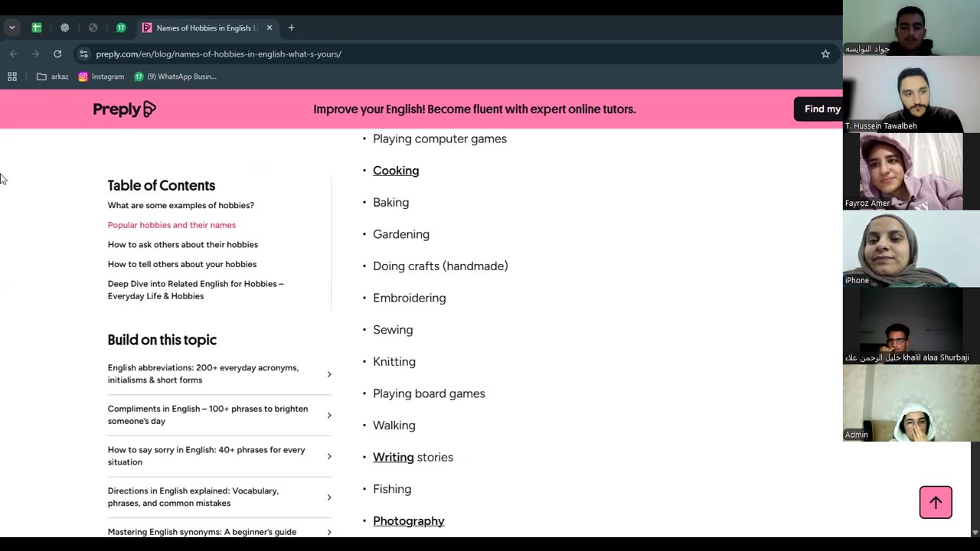The image size is (980, 551).
Task: Select the Names of Hobbies in English tab
Action: click(207, 28)
